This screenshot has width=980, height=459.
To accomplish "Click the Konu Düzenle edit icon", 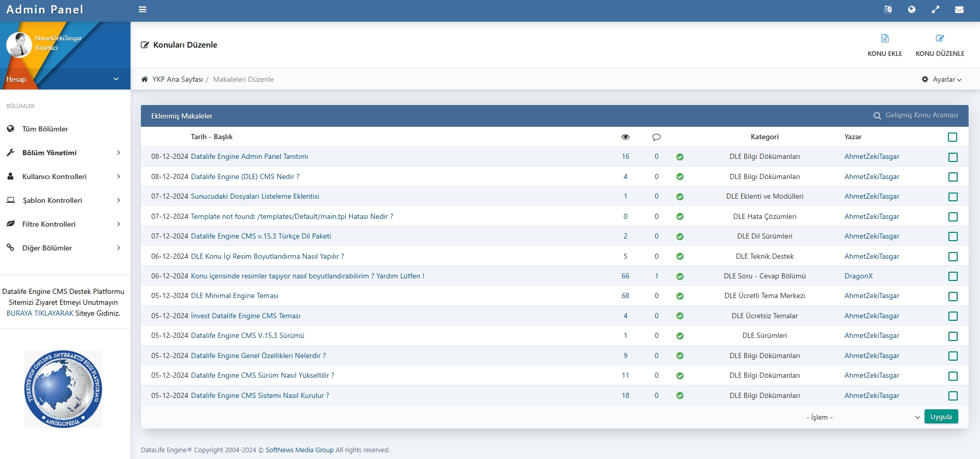I will point(940,39).
